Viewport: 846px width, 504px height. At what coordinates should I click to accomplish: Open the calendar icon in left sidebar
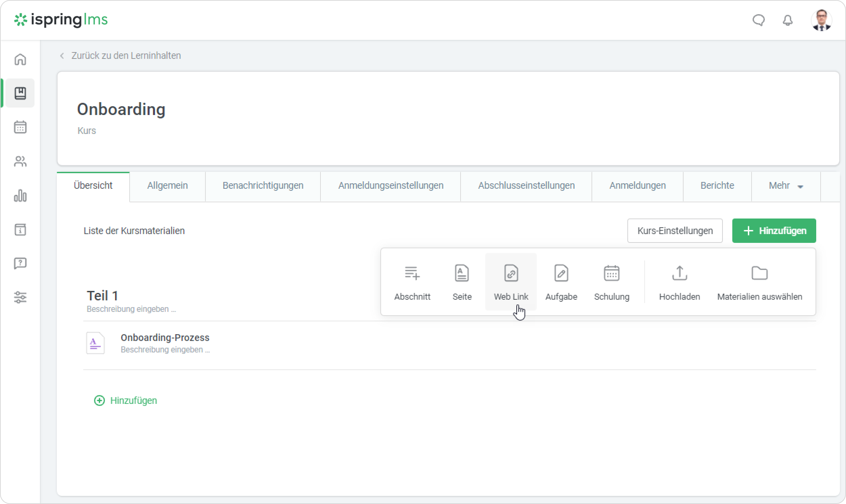point(20,128)
